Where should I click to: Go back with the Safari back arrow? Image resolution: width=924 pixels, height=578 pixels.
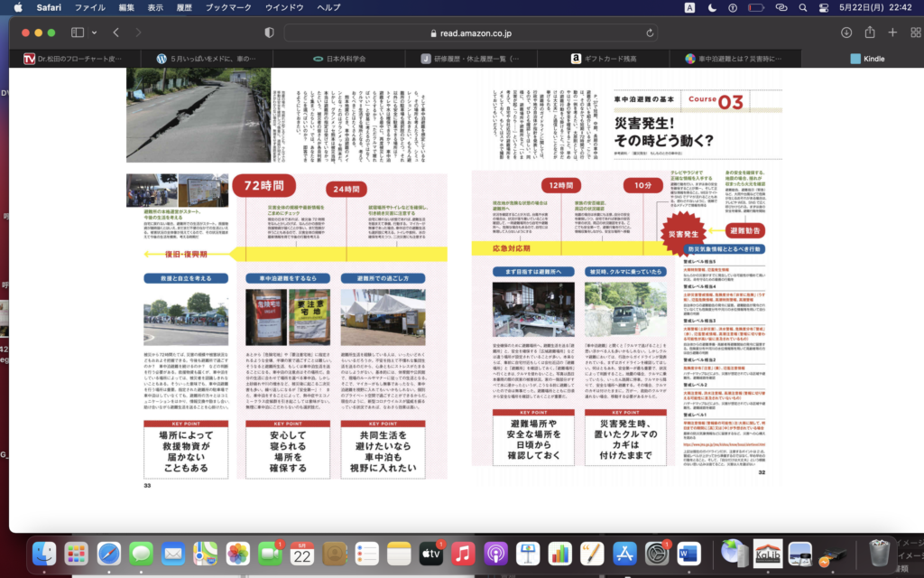pyautogui.click(x=116, y=33)
